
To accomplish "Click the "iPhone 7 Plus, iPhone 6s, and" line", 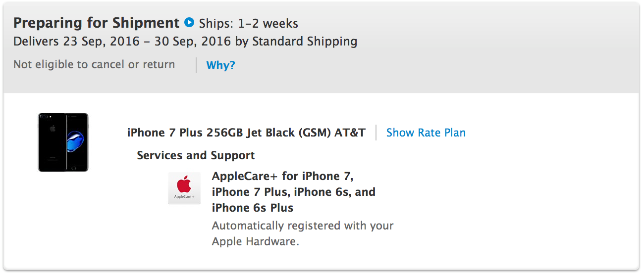I will pyautogui.click(x=294, y=192).
